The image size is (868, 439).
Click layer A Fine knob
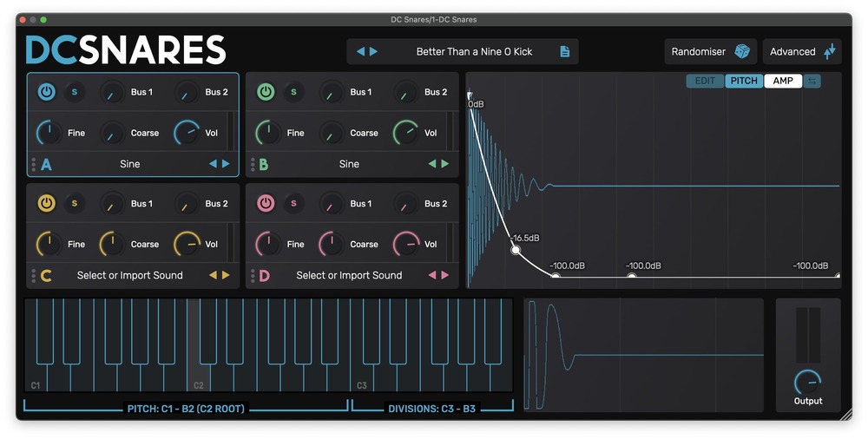point(49,133)
